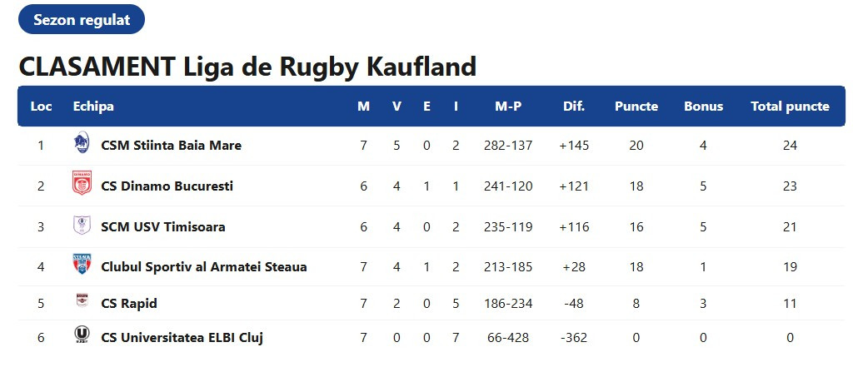Viewport: 868px width, 367px height.
Task: Click the Steaua club crest icon
Action: [82, 266]
